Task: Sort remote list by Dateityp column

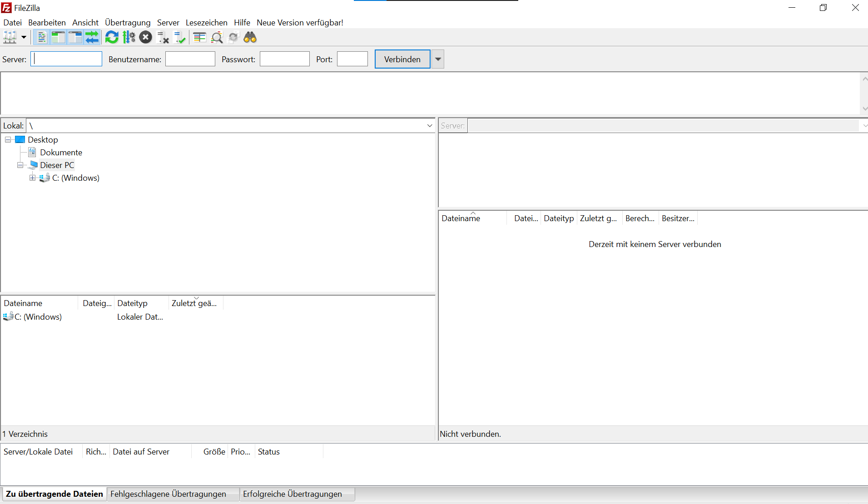Action: pyautogui.click(x=559, y=218)
